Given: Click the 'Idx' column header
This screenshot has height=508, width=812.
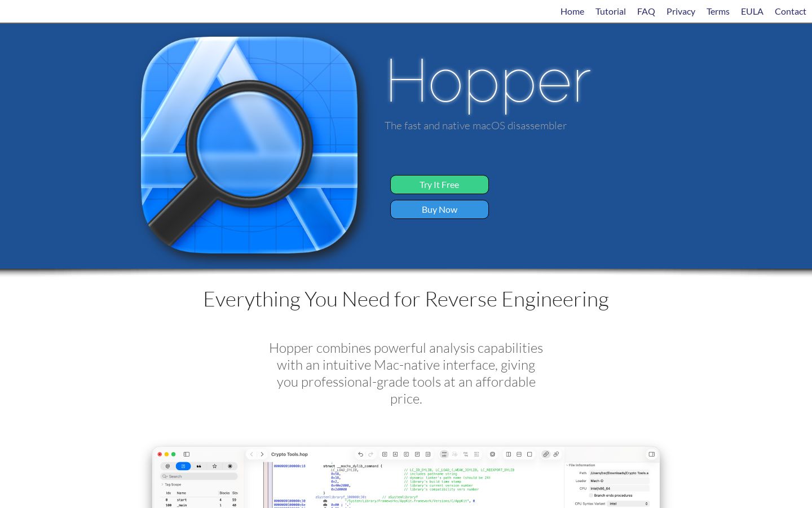Looking at the screenshot, I should coord(168,493).
